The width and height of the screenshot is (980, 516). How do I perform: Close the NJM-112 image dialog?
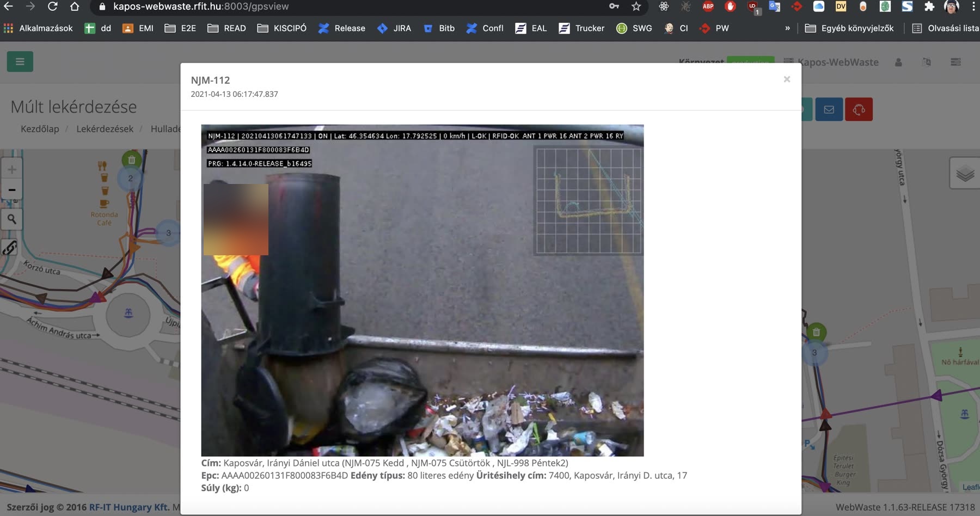point(787,79)
